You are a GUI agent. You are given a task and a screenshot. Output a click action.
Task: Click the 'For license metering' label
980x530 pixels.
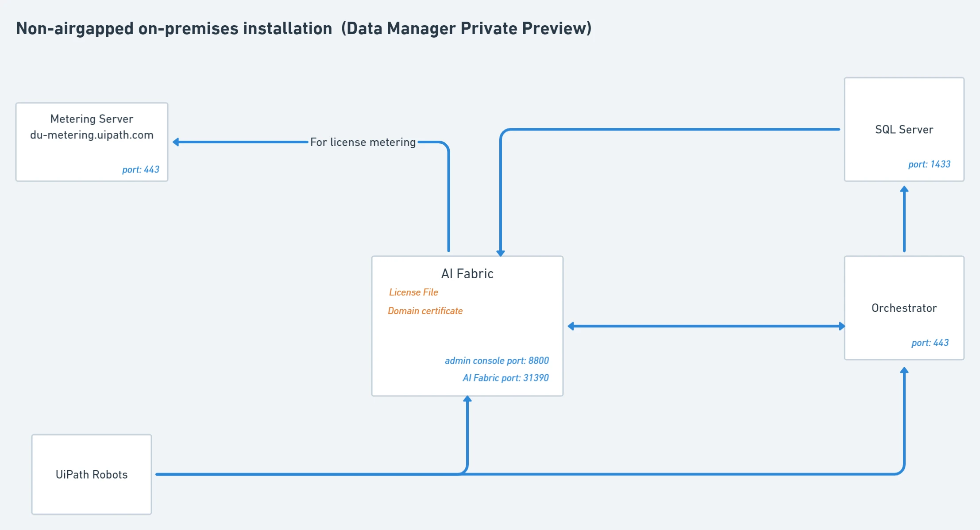click(x=363, y=142)
